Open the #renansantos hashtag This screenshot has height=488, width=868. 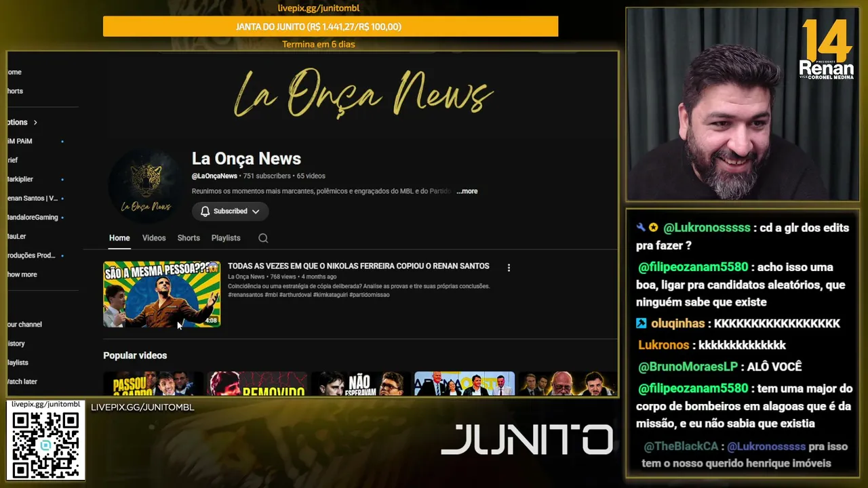[245, 295]
